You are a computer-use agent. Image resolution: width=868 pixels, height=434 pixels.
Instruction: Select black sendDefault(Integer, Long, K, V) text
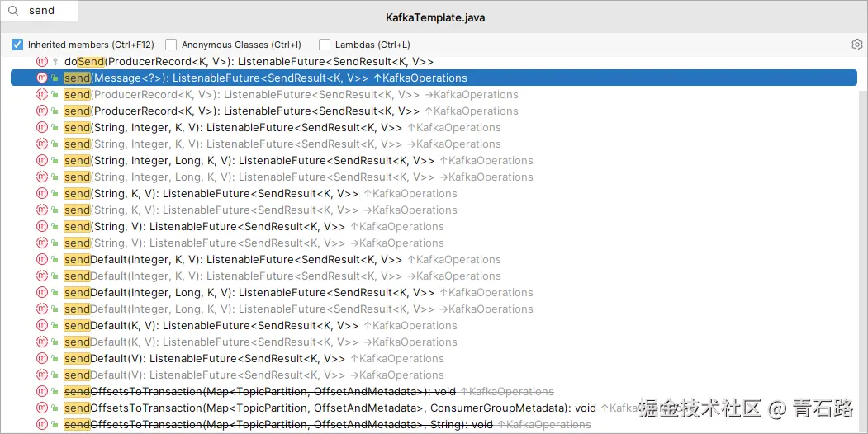[298, 292]
